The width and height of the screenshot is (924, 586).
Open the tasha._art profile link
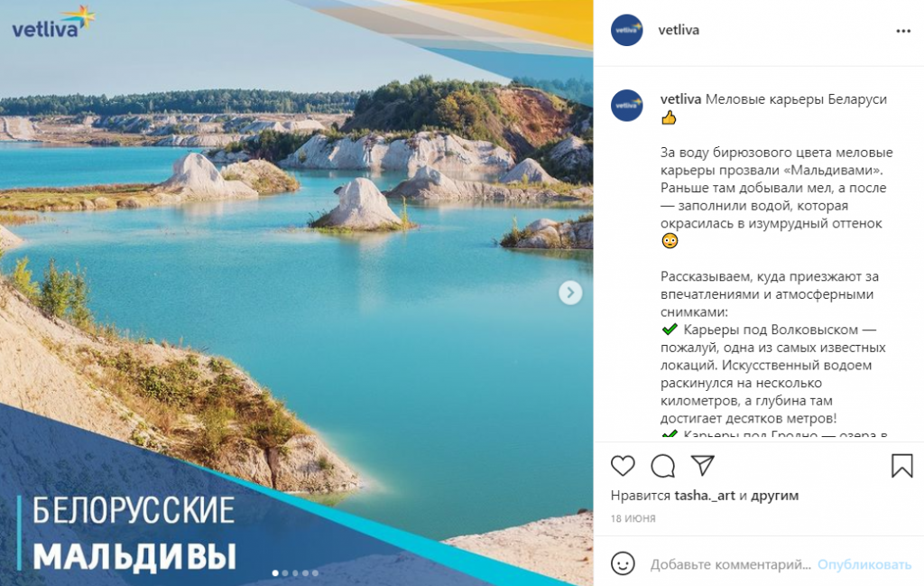coord(704,496)
